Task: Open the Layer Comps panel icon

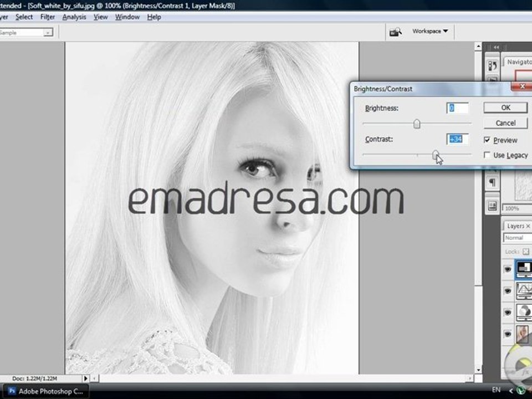Action: (x=492, y=206)
